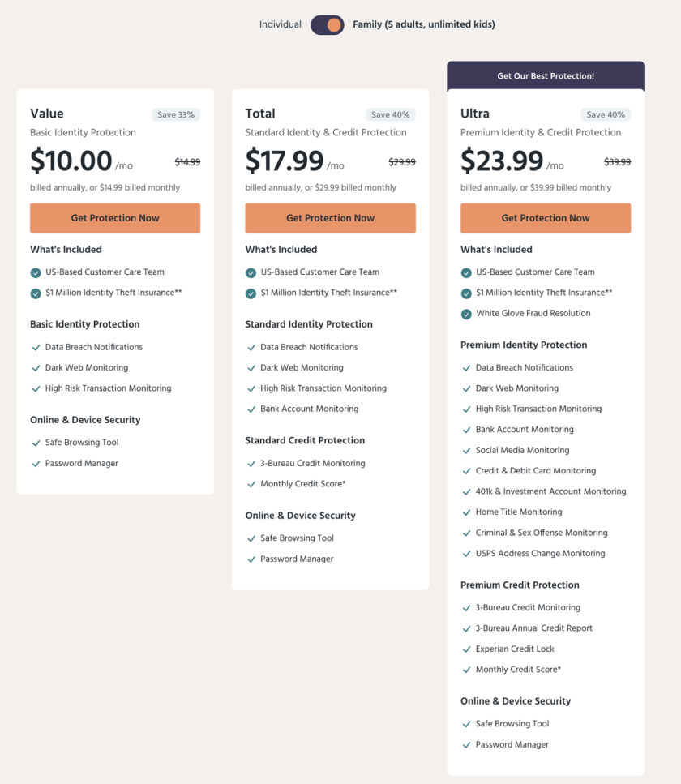Click the US-Based Customer Care Team check in Total plan
This screenshot has height=784, width=681.
pyautogui.click(x=251, y=272)
